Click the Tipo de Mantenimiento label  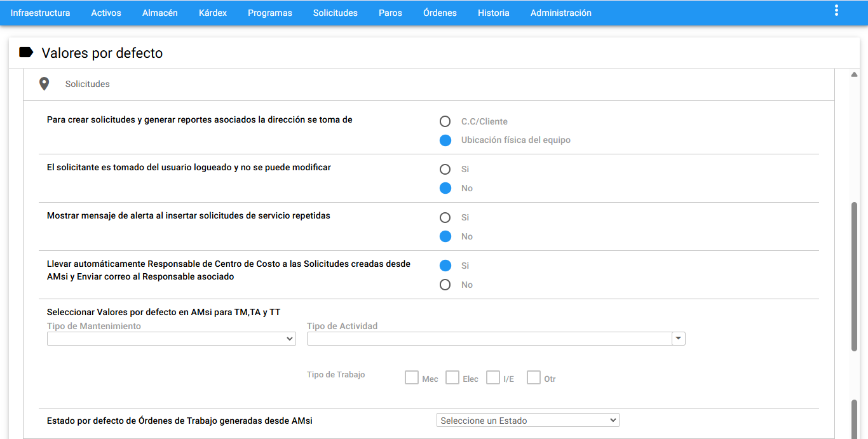94,326
